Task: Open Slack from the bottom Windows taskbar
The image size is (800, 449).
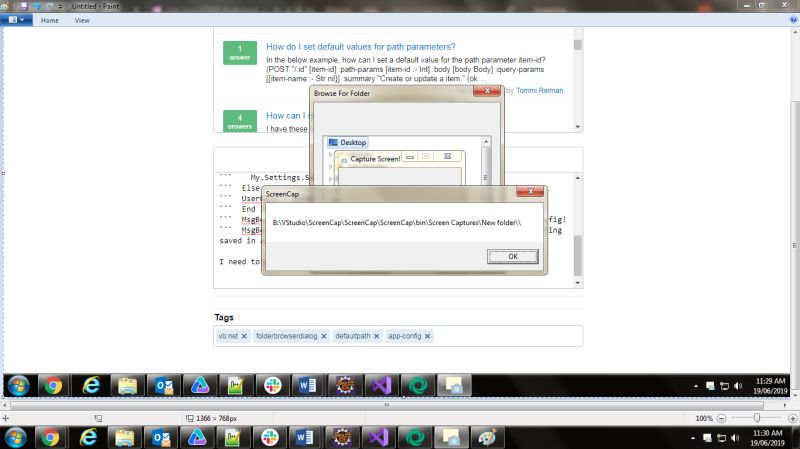Action: point(269,437)
